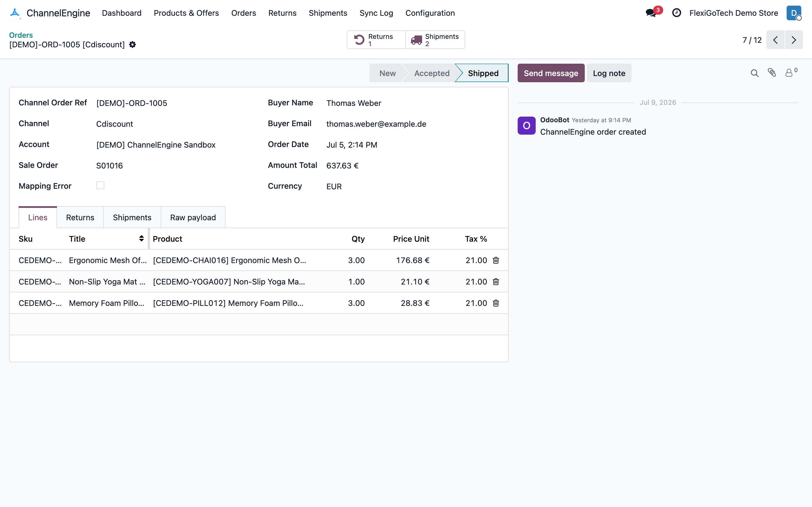This screenshot has height=507, width=812.
Task: Switch to the Raw payload tab
Action: tap(193, 217)
